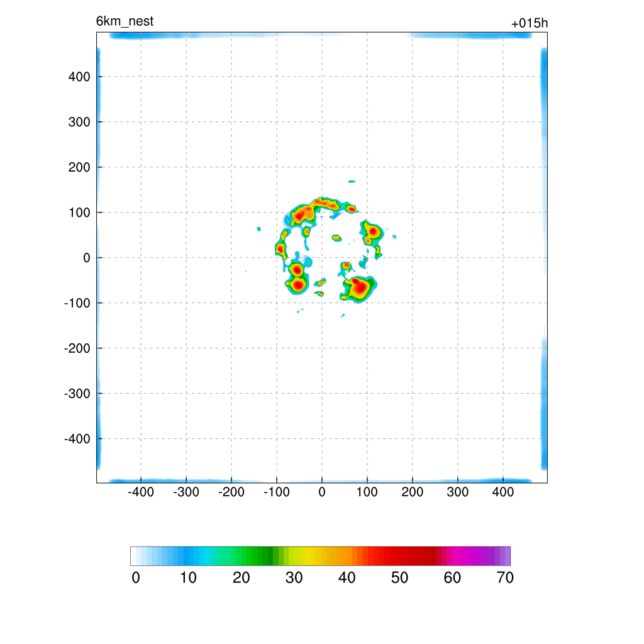Click the y-axis label "200"
Screen dimensions: 644x644
tap(79, 167)
